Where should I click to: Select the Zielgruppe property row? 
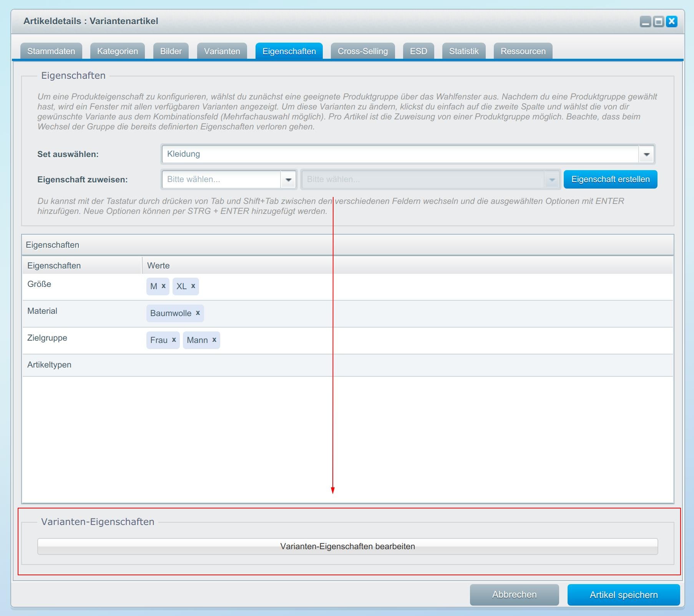point(348,341)
